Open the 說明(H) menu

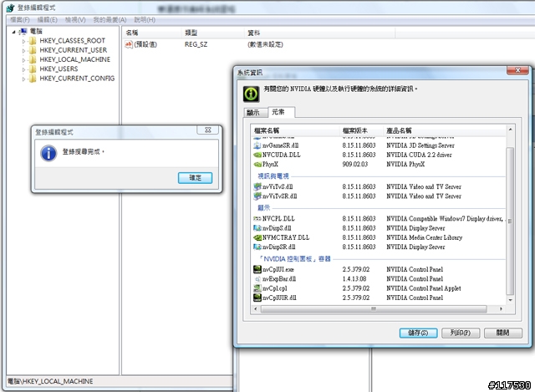coord(145,20)
